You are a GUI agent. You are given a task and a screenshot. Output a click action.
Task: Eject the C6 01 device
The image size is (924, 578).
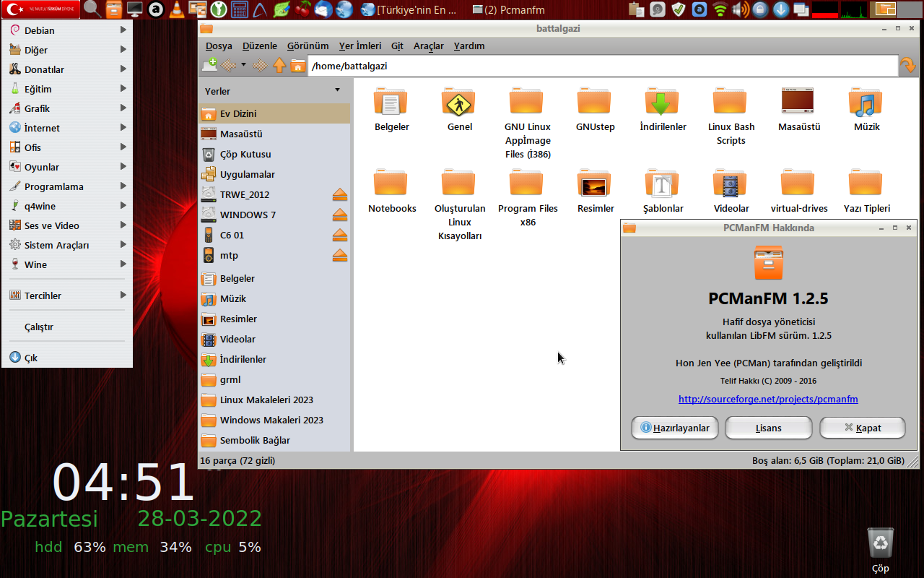coord(340,235)
